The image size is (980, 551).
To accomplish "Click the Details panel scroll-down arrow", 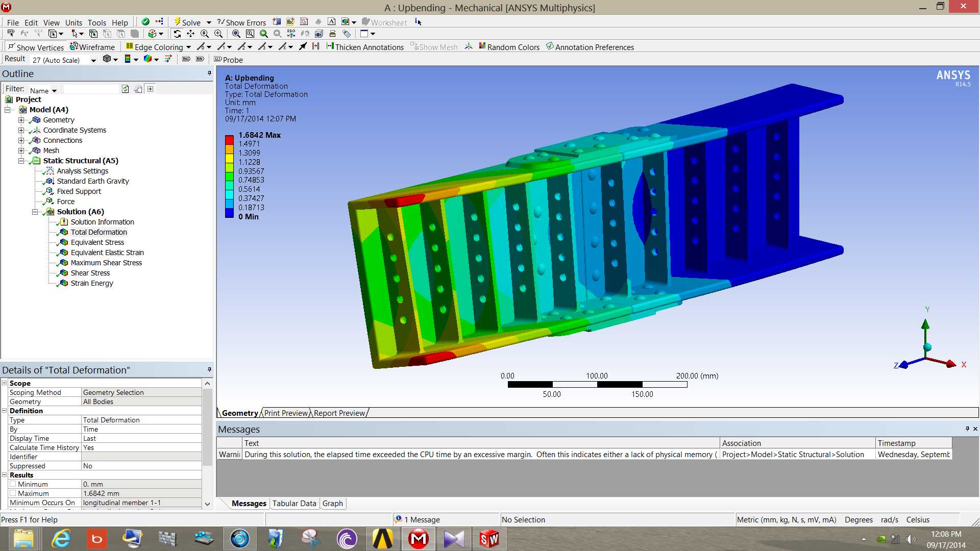I will point(207,504).
